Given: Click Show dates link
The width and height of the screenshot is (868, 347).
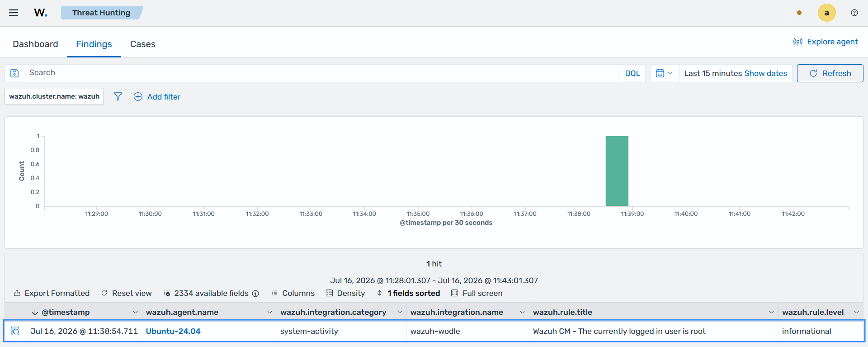Looking at the screenshot, I should 765,73.
